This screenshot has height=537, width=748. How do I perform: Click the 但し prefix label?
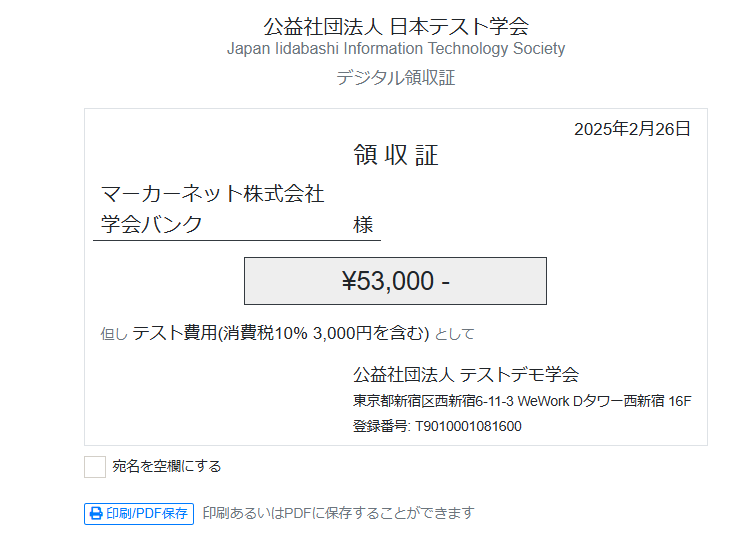click(x=114, y=334)
